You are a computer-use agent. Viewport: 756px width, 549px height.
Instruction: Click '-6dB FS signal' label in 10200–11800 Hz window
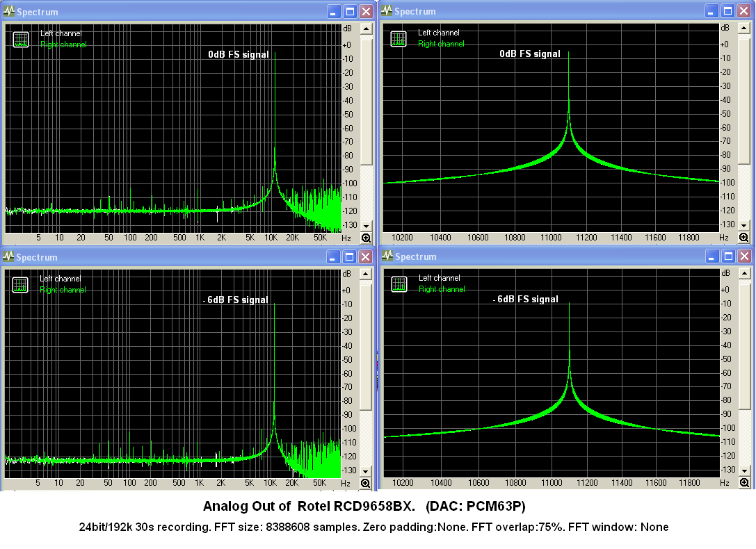click(x=526, y=299)
